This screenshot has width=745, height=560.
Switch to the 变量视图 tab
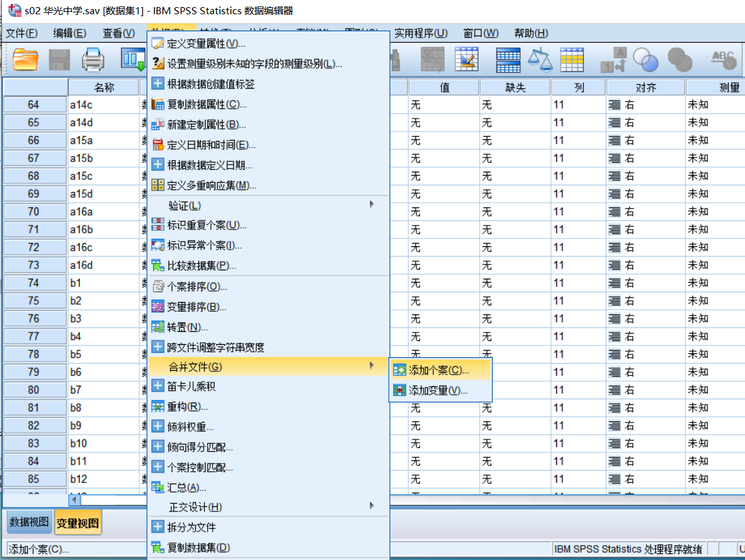(78, 523)
